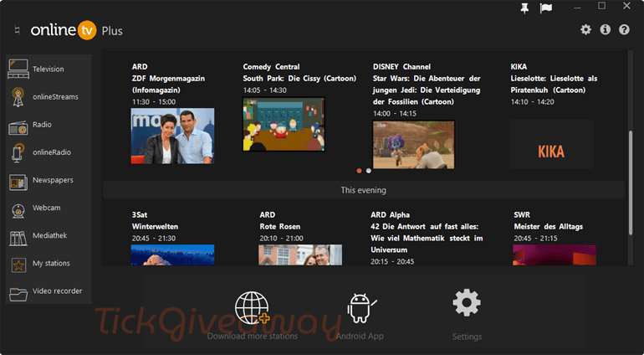Click the Winterwelten title text
The image size is (644, 355).
coord(156,227)
